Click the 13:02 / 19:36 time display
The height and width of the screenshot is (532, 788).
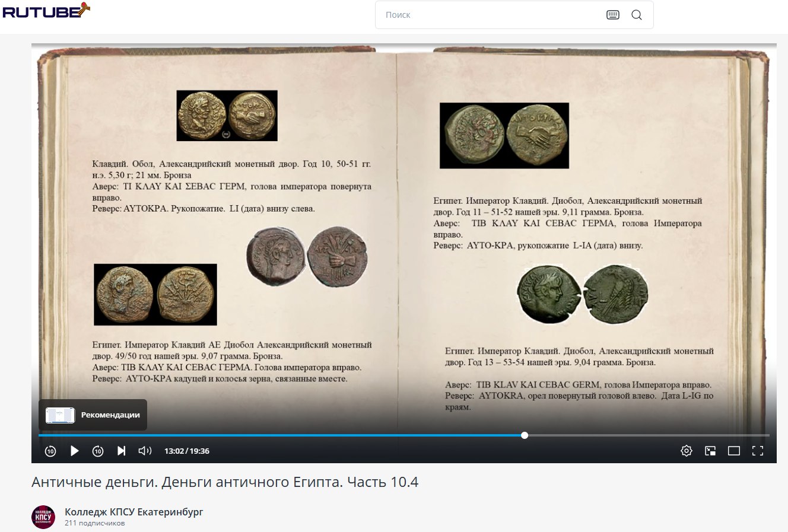click(187, 451)
